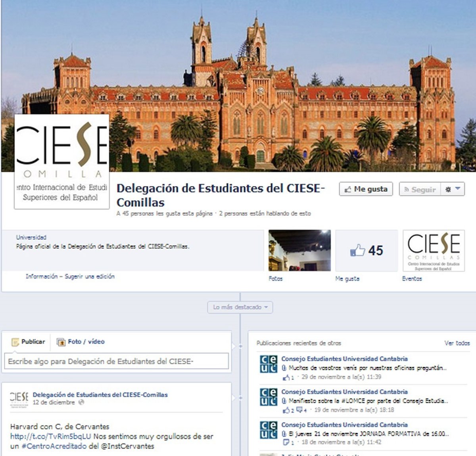Select the Foto / vídeo tab
The width and height of the screenshot is (476, 456).
[81, 342]
